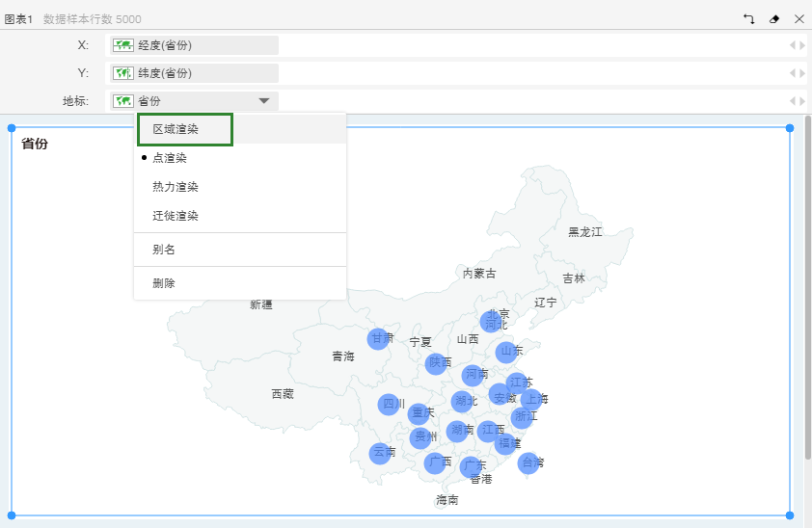Image resolution: width=812 pixels, height=528 pixels.
Task: Click the 安徽 point marker
Action: pos(500,394)
